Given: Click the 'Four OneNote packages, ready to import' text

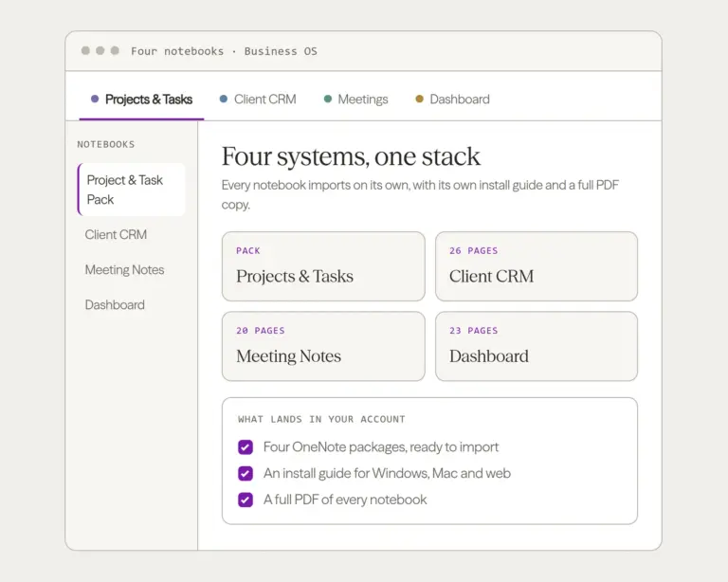Looking at the screenshot, I should [x=381, y=447].
